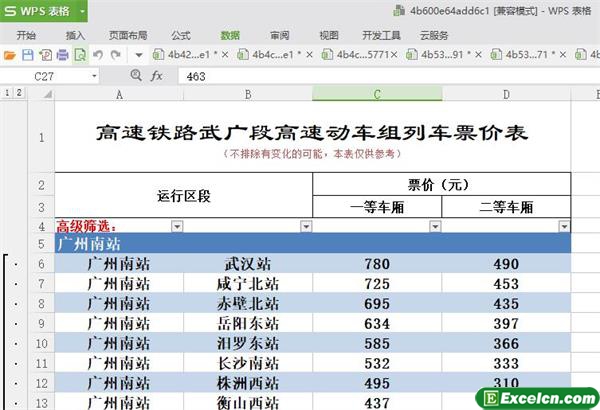
Task: Click the undo arrow icon
Action: (98, 55)
